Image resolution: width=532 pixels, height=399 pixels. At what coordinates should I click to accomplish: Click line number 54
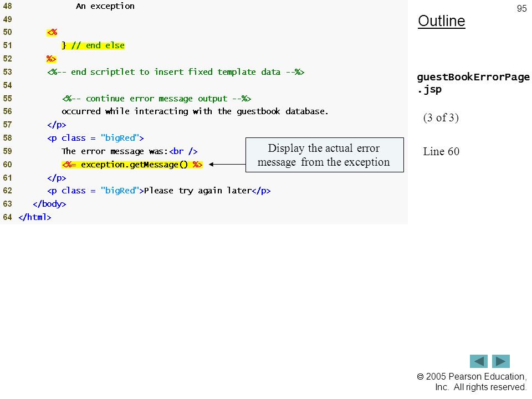[7, 85]
